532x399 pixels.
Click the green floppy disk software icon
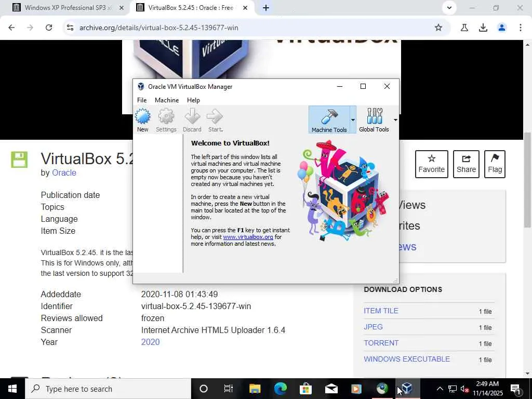[19, 160]
